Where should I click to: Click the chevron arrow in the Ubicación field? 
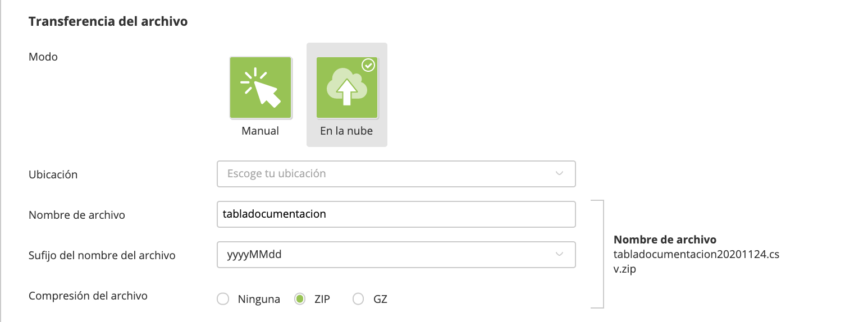(x=559, y=174)
